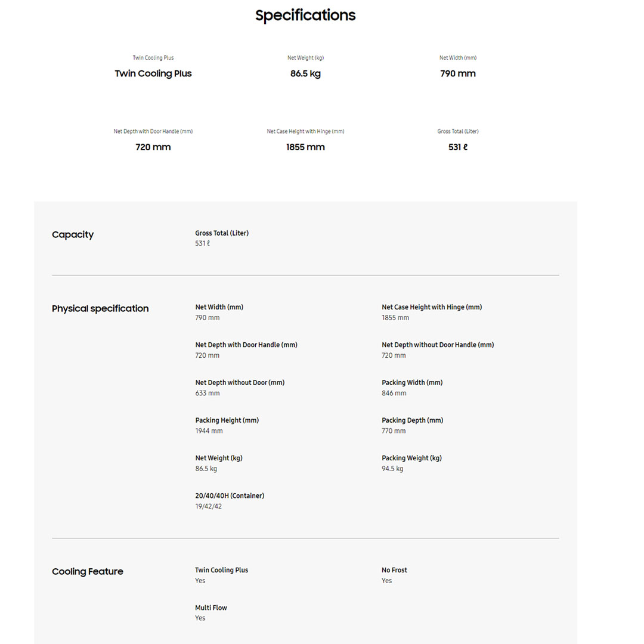Select the 770 mm value
This screenshot has width=644, height=644.
394,431
